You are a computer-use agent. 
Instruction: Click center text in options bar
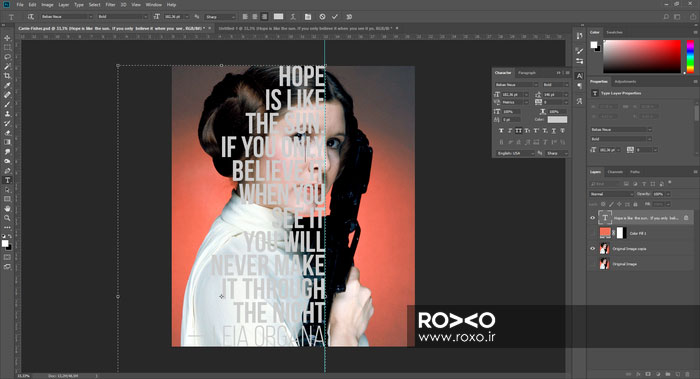(x=255, y=17)
